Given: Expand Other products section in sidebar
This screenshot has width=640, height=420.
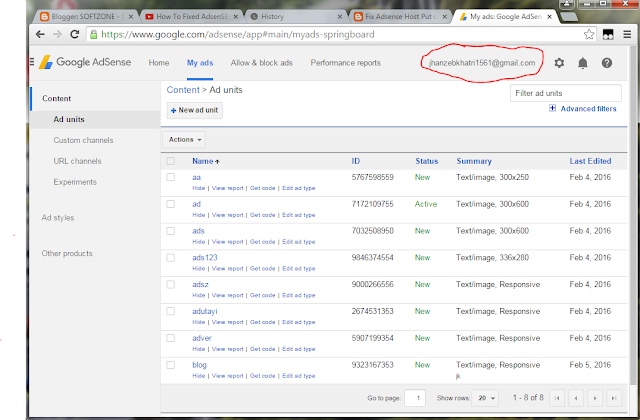Looking at the screenshot, I should tap(67, 253).
